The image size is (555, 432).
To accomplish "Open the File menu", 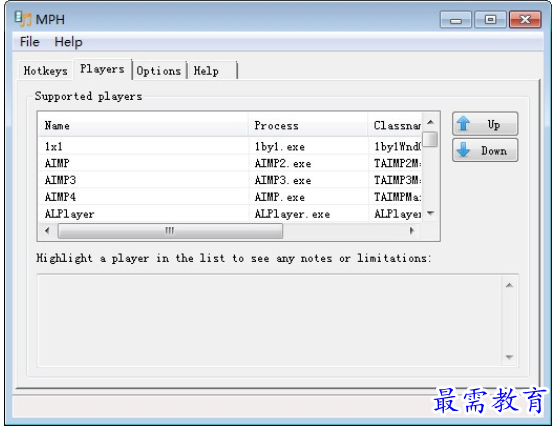I will click(29, 42).
